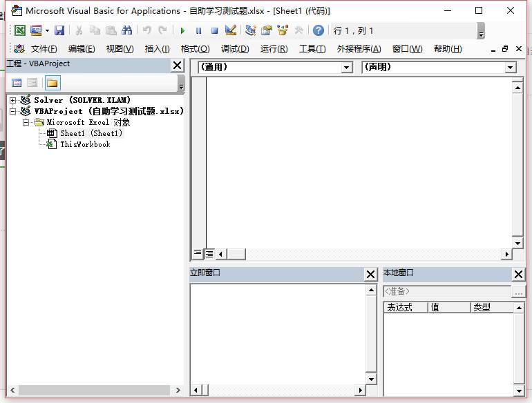Image resolution: width=532 pixels, height=403 pixels.
Task: Switch to Procedure View button
Action: (198, 254)
